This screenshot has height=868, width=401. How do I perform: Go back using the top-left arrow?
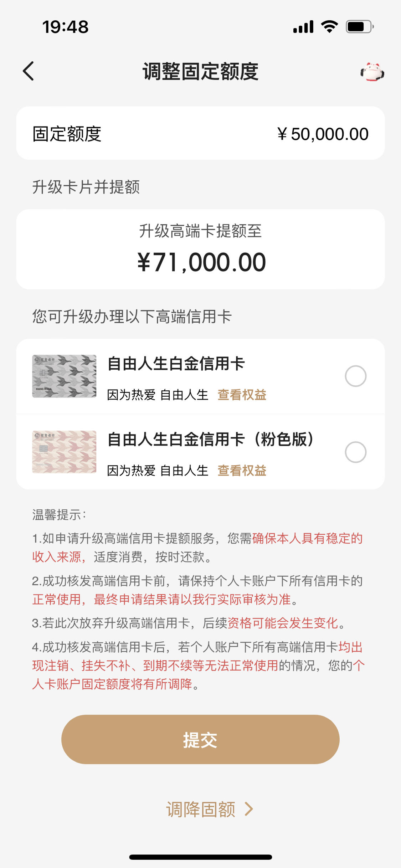(x=29, y=71)
